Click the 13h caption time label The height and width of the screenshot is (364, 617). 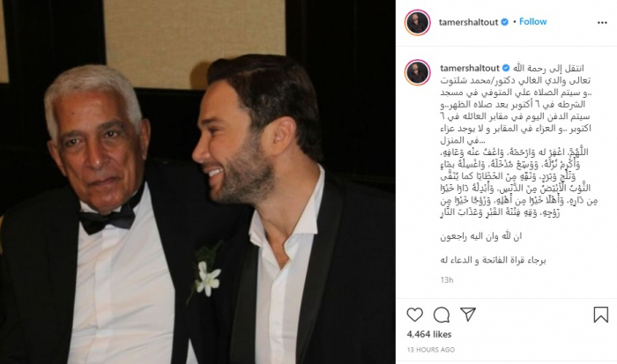click(447, 279)
